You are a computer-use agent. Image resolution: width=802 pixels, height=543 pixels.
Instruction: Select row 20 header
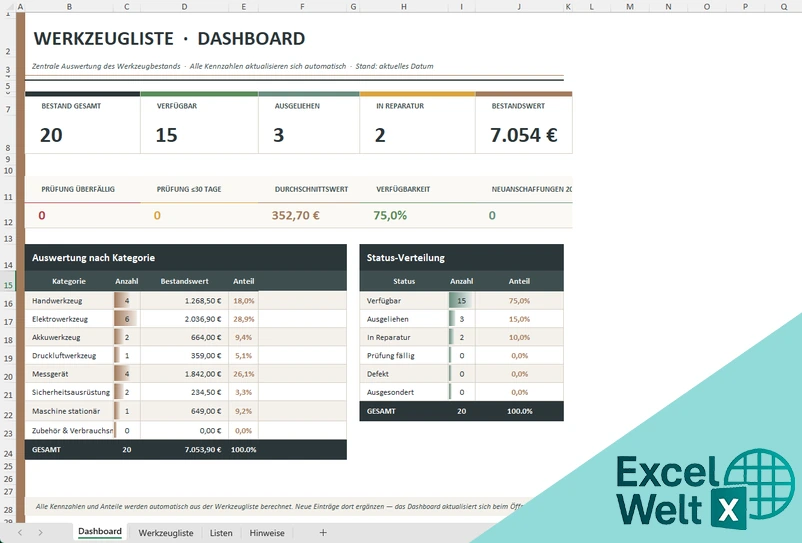point(8,375)
